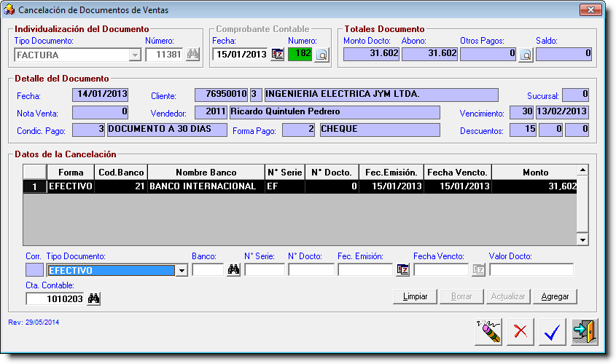616x364 pixels.
Task: Click the exit door icon button
Action: (x=584, y=332)
